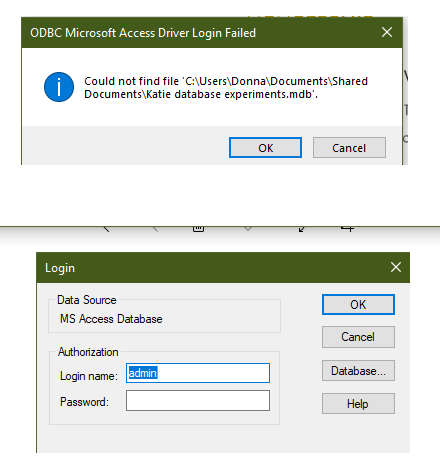Image resolution: width=440 pixels, height=475 pixels.
Task: Open the Database... selection button
Action: (358, 371)
